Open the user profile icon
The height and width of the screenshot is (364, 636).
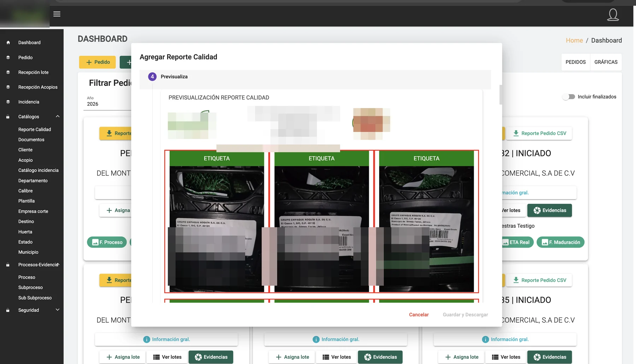point(613,15)
